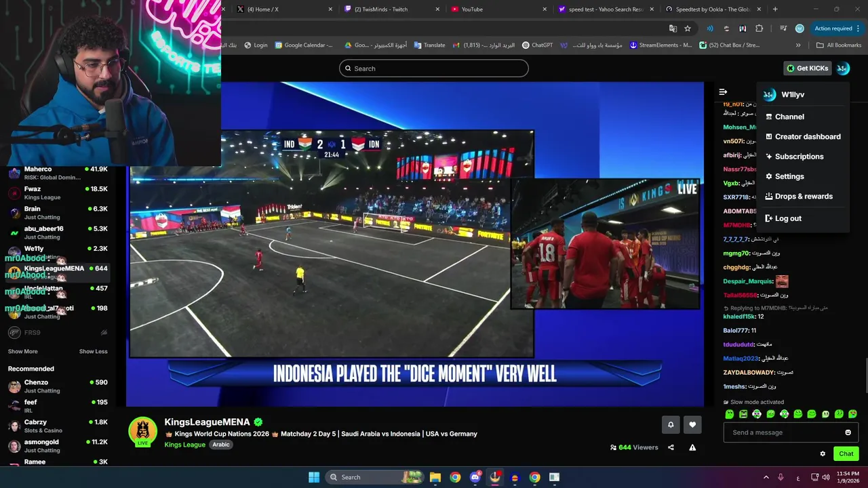
Task: Choose Log out from the menu
Action: (x=802, y=218)
